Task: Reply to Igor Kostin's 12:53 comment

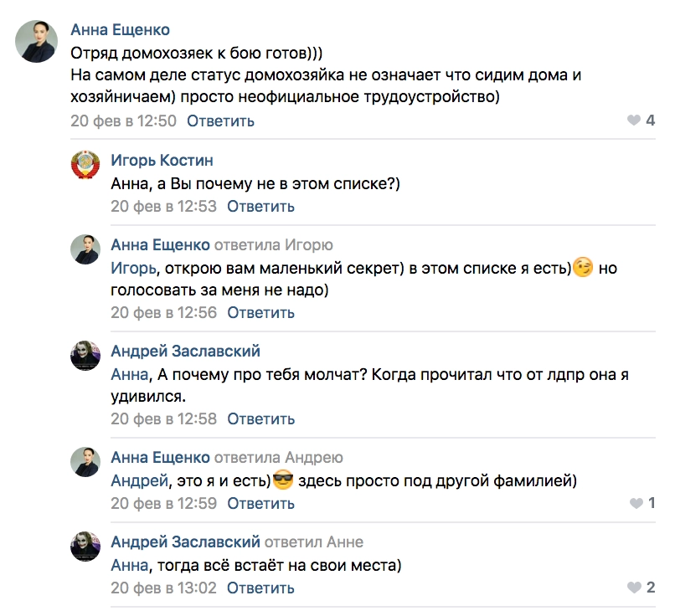Action: (x=260, y=206)
